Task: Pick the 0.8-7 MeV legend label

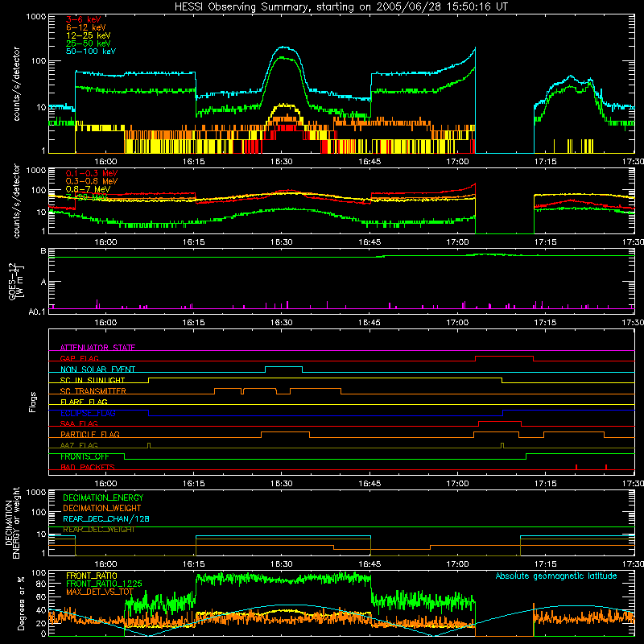Action: coord(88,189)
